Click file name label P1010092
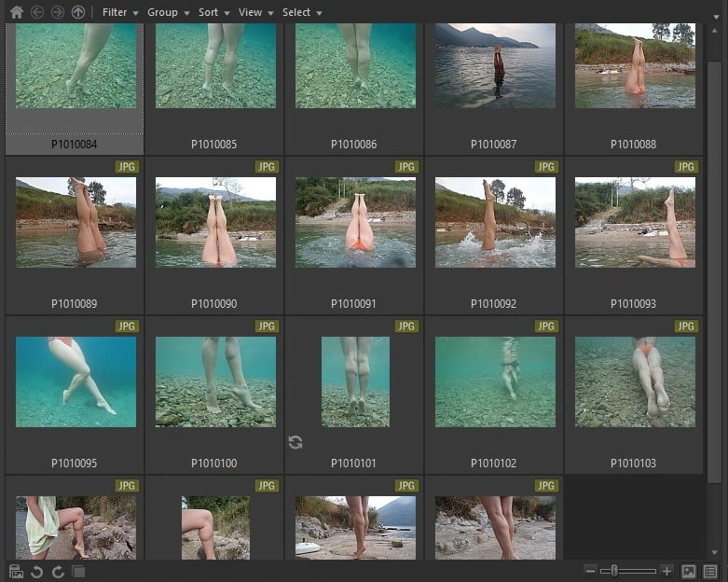 click(493, 304)
